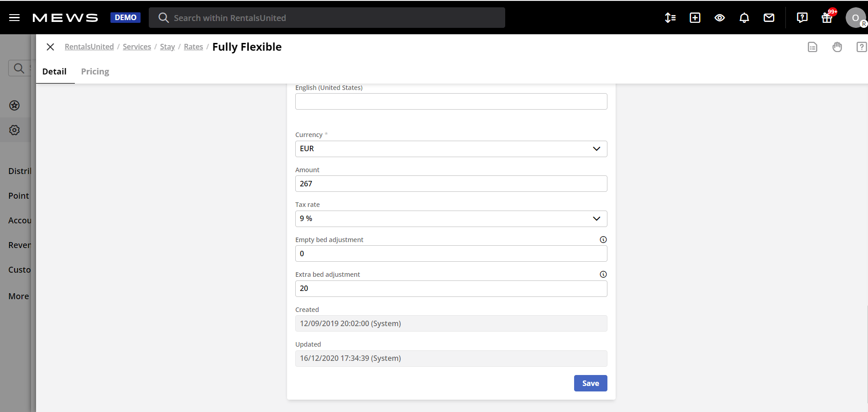The height and width of the screenshot is (412, 868).
Task: Close the Fully Flexible rate page
Action: coord(51,47)
